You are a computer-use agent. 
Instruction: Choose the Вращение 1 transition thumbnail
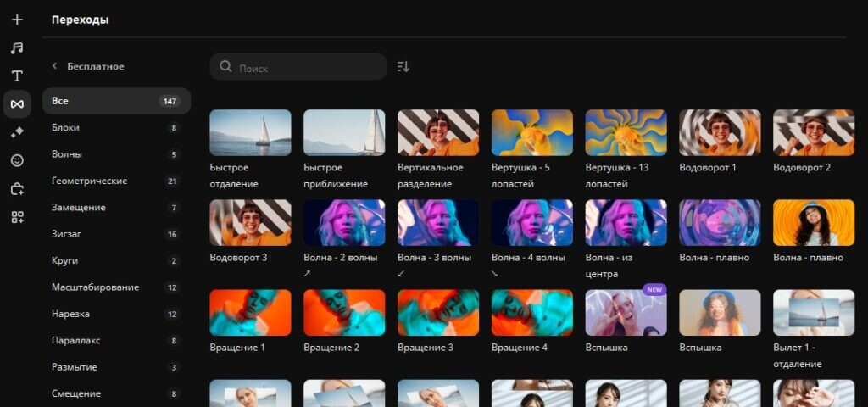(x=250, y=312)
